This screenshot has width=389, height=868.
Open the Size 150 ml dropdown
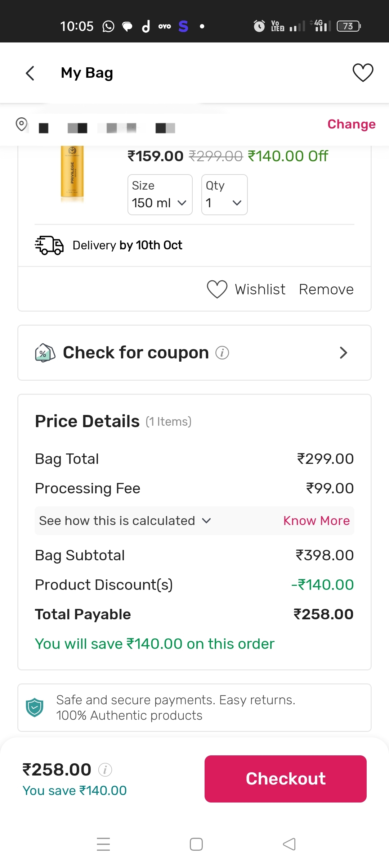click(160, 195)
